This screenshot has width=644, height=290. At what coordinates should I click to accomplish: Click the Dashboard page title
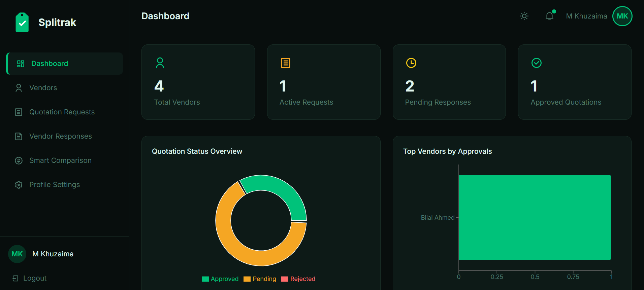(x=165, y=16)
